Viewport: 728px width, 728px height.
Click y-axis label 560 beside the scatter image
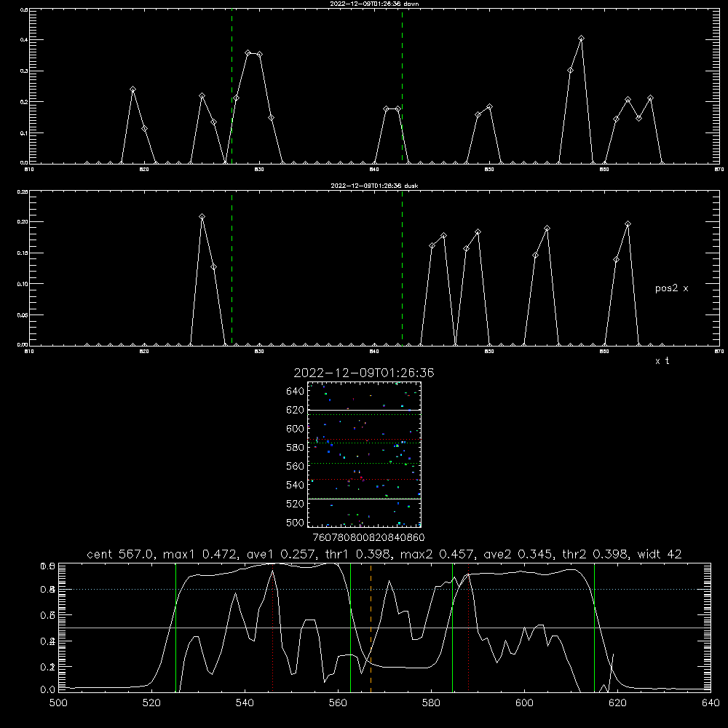pos(296,466)
